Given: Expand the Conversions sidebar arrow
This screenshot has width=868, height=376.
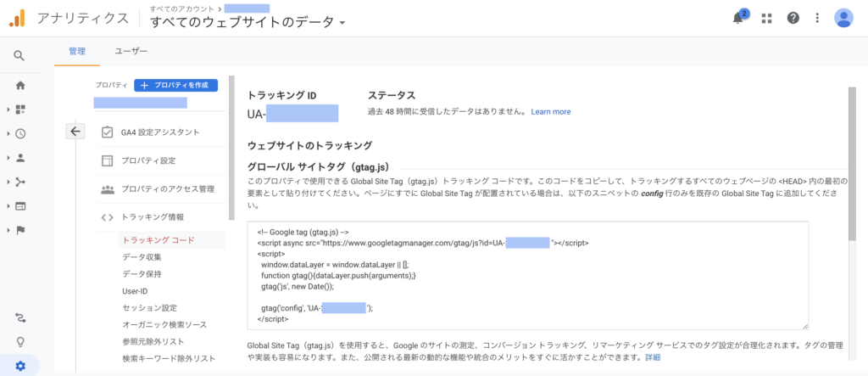Looking at the screenshot, I should 8,231.
